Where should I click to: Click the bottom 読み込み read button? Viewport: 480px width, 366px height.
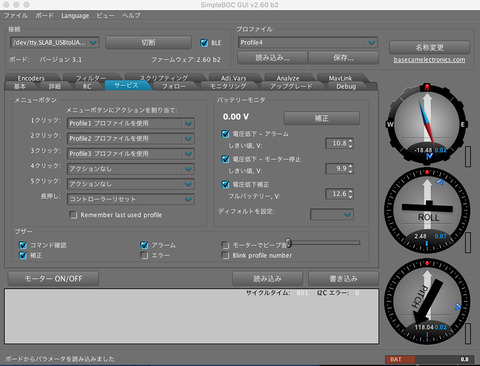[x=267, y=279]
